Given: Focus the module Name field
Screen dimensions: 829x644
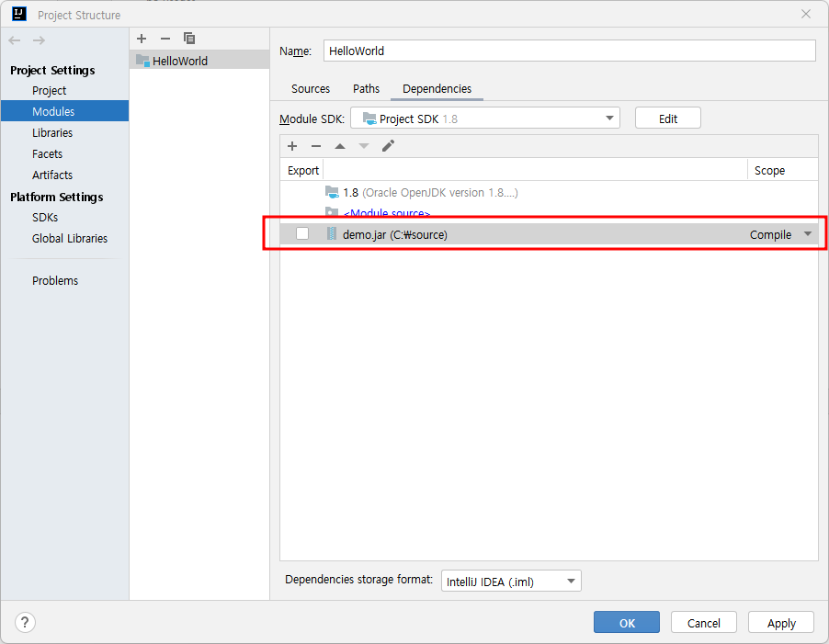Looking at the screenshot, I should point(569,51).
